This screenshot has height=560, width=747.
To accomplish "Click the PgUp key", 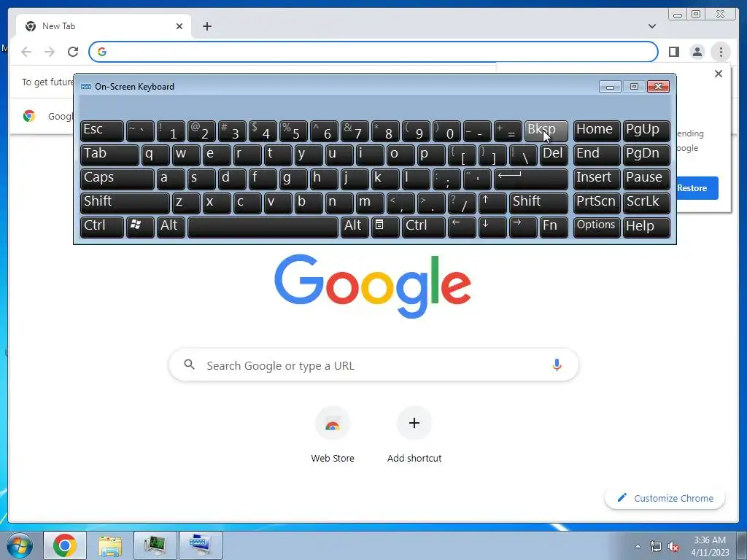I will pos(646,131).
